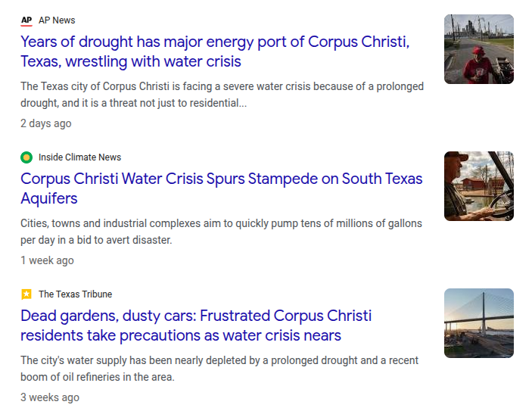Open the 'Dead gardens, dusty cars' article headline
The height and width of the screenshot is (411, 532).
pos(196,316)
